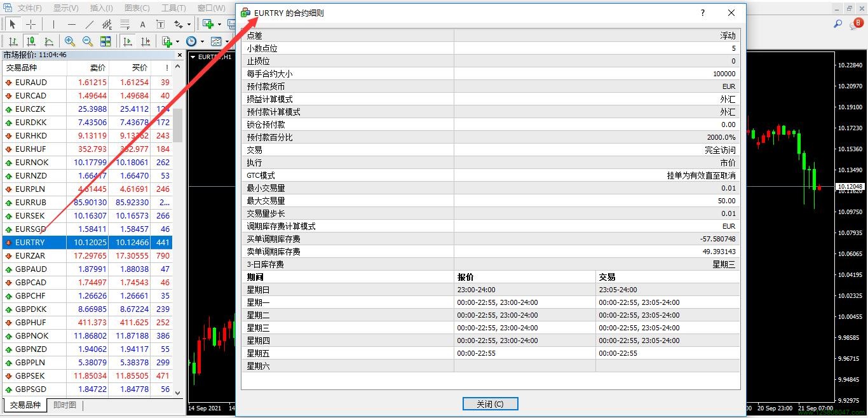Pick the vertical line drawing tool
The width and height of the screenshot is (868, 418).
pyautogui.click(x=53, y=24)
